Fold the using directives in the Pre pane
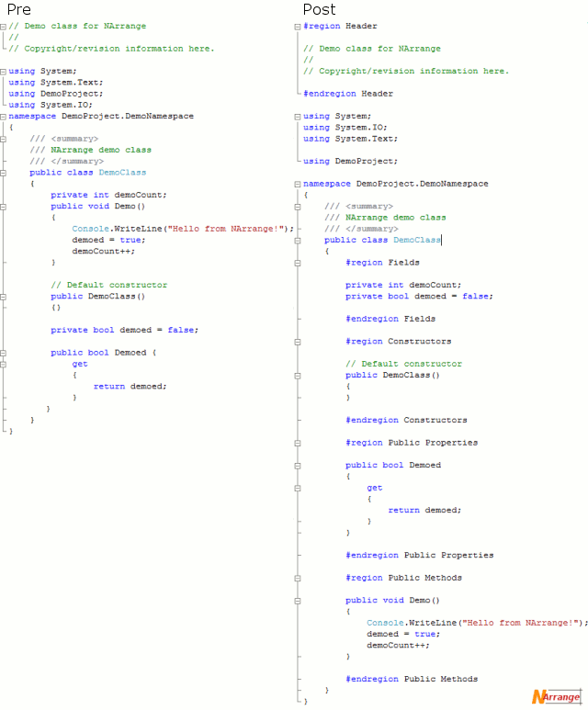Screen dimensions: 588x710 pos(4,72)
